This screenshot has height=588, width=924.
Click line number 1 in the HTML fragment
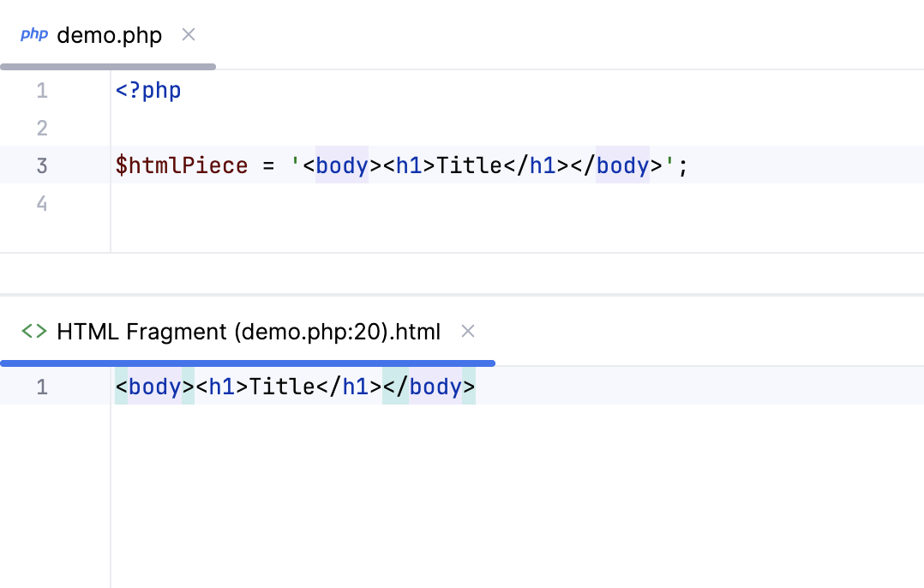coord(42,387)
